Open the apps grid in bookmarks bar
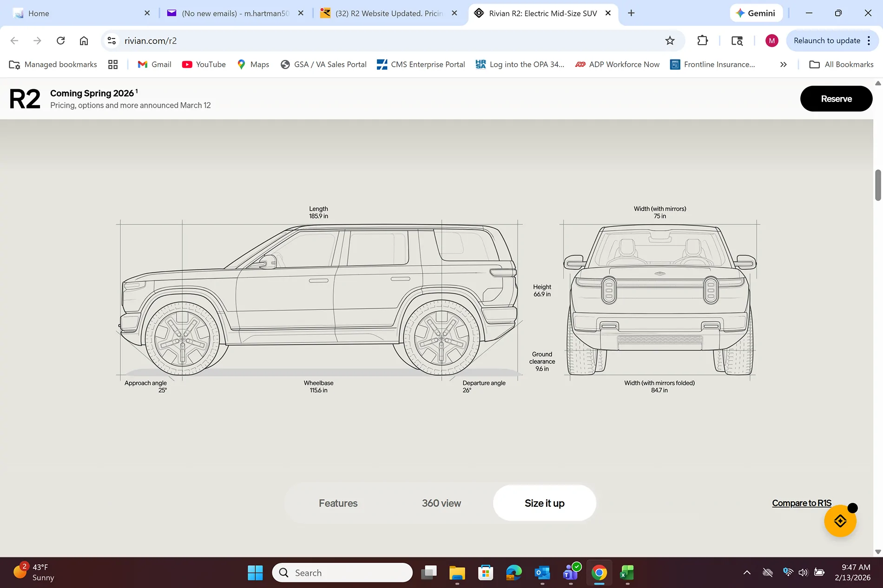The height and width of the screenshot is (588, 883). (113, 65)
